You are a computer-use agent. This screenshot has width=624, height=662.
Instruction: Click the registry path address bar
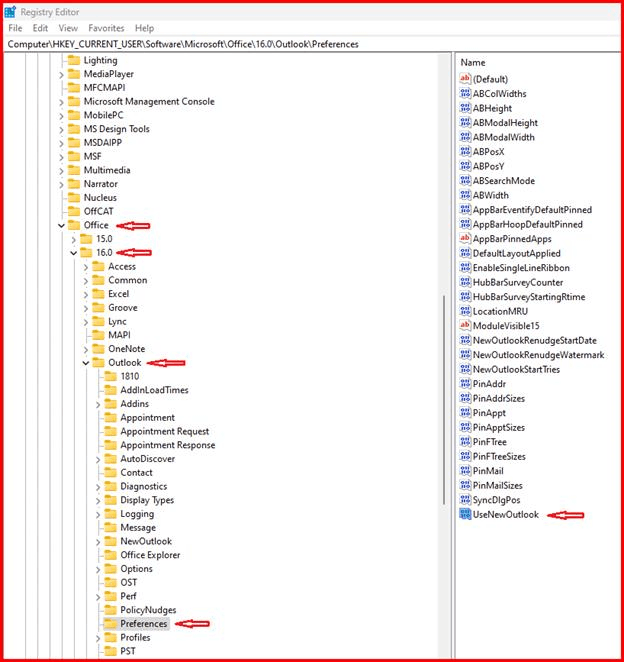[x=312, y=44]
